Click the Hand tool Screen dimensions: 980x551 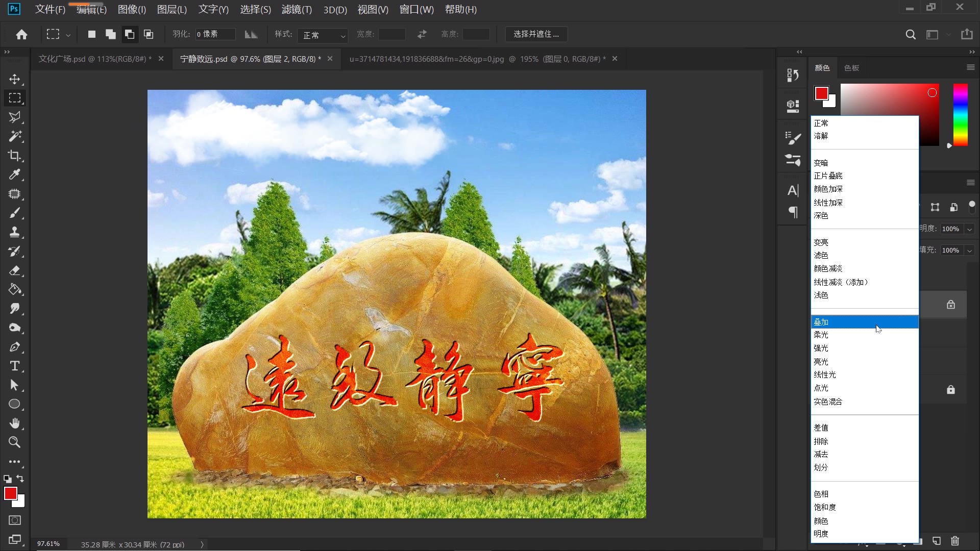click(15, 423)
